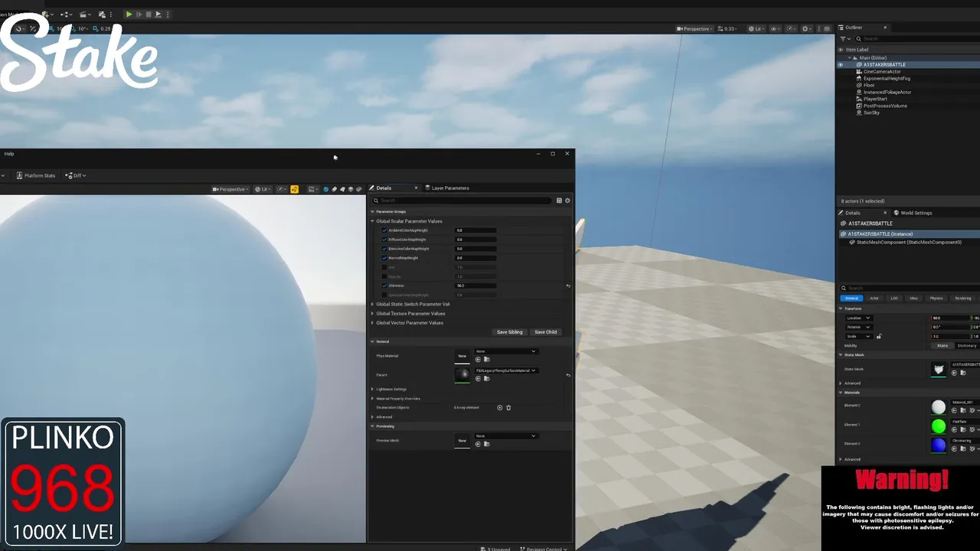
Task: Select the Rendering filter tab in Details
Action: pyautogui.click(x=963, y=298)
